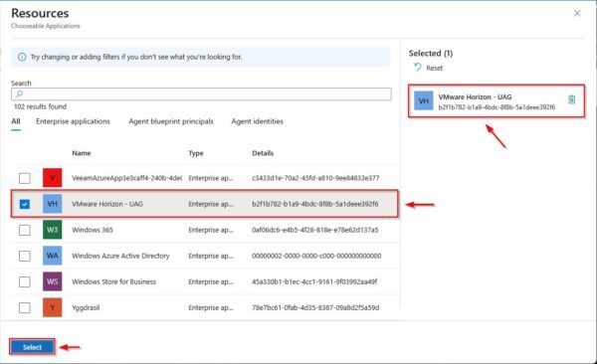Viewport: 597px width, 364px height.
Task: Click ID 0af06dc6-e4b5-4f28-818e-e78e62d137a5
Action: 315,230
